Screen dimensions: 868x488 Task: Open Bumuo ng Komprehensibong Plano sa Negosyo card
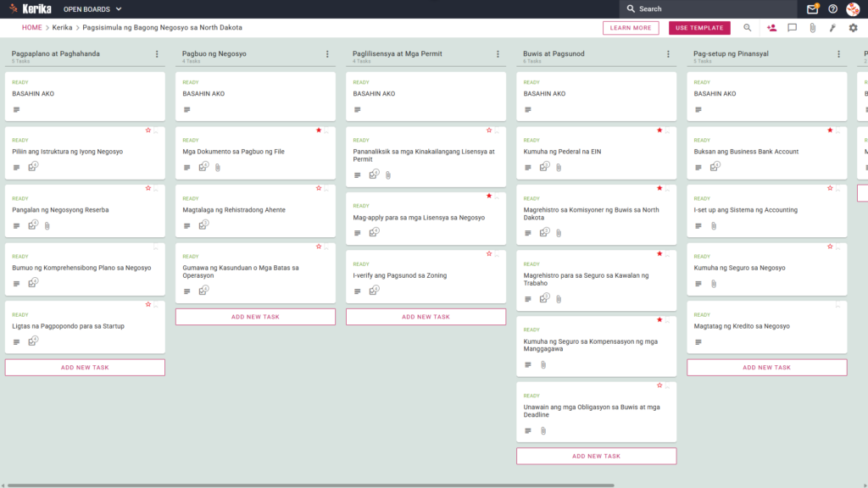pos(85,269)
